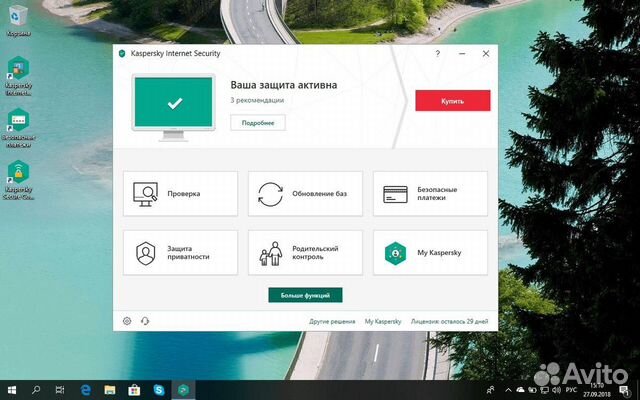Click the 3 рекомендации text
The image size is (640, 400).
257,100
